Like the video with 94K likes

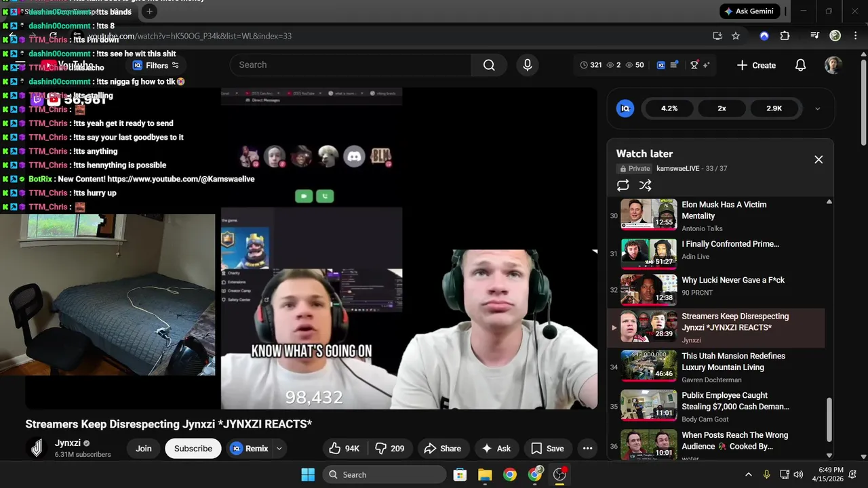point(344,449)
